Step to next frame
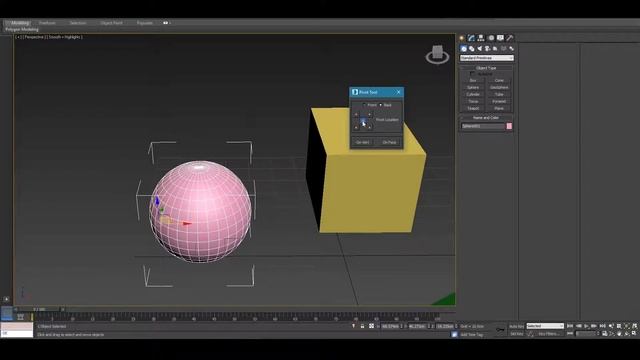Image resolution: width=640 pixels, height=360 pixels. [x=594, y=326]
